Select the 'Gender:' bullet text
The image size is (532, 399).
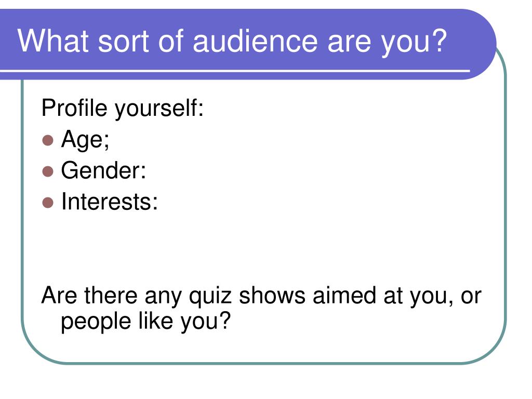103,170
